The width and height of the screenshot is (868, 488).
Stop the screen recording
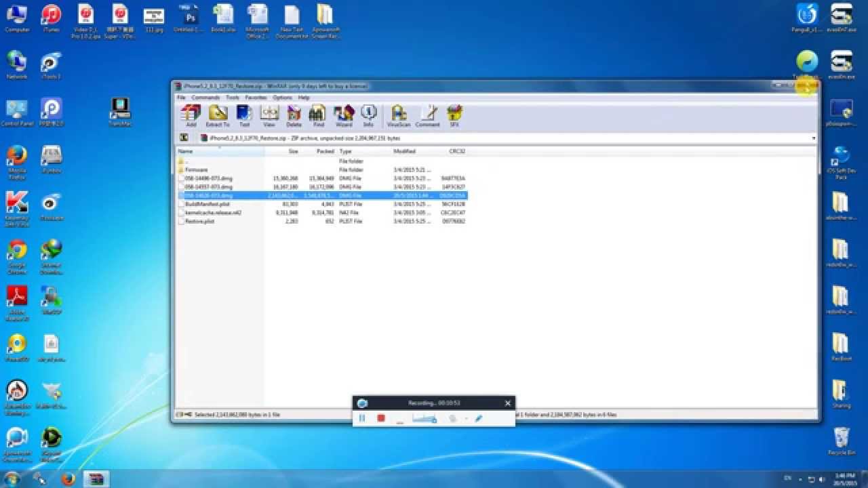[x=381, y=419]
